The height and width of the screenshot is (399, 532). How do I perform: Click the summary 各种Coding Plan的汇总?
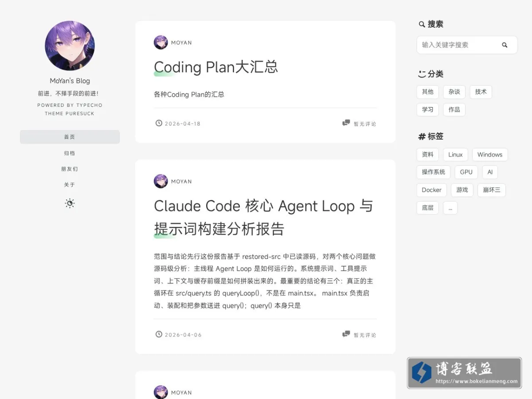click(189, 94)
